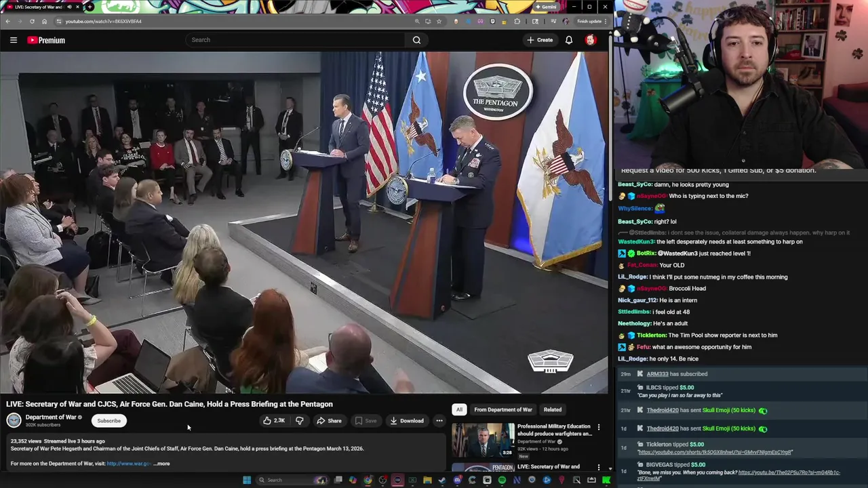The image size is (868, 488).
Task: Click ARM333 subscriber name in activity feed
Action: [658, 374]
